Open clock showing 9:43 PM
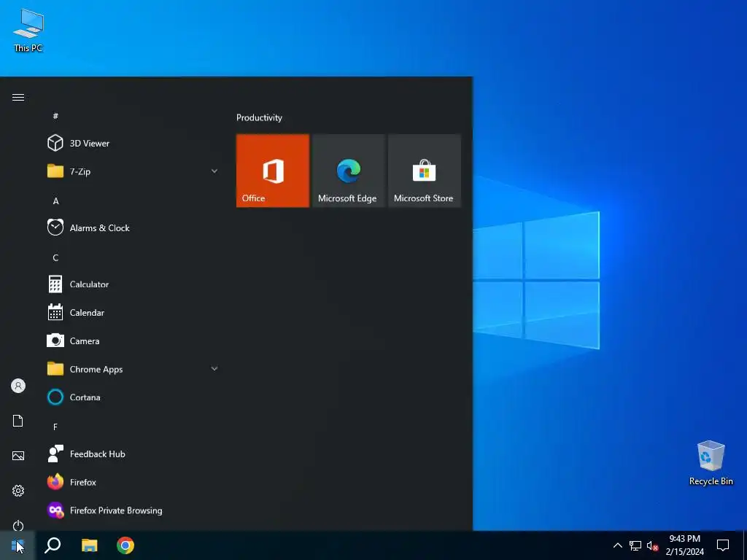747x560 pixels. 684,545
